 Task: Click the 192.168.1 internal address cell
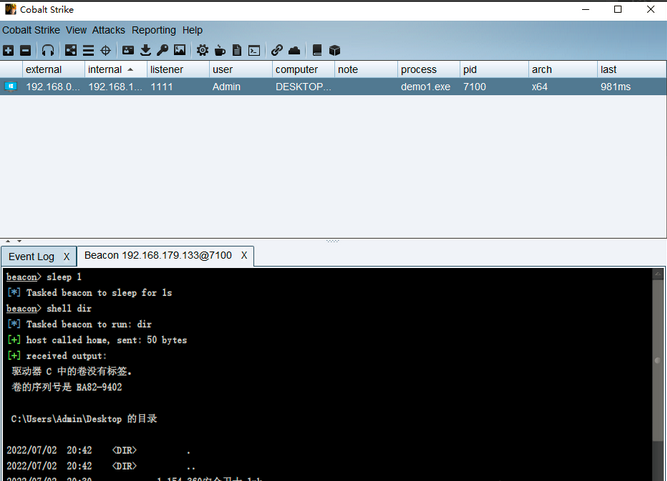(115, 87)
